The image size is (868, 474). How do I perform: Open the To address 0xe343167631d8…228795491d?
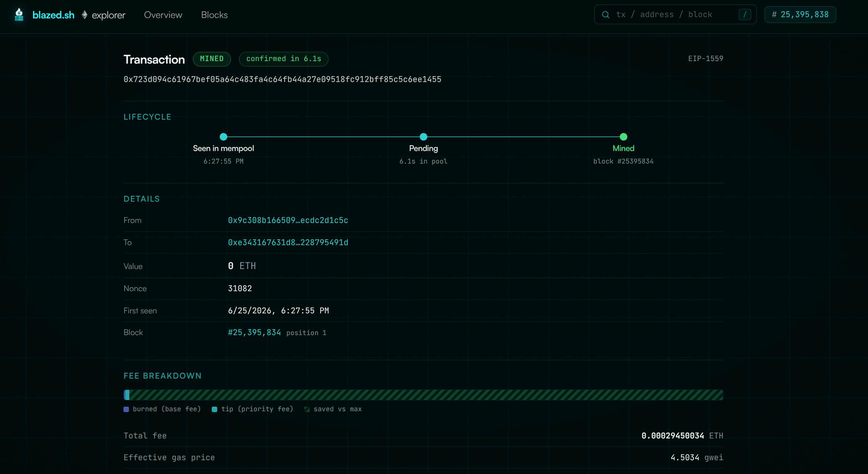288,243
